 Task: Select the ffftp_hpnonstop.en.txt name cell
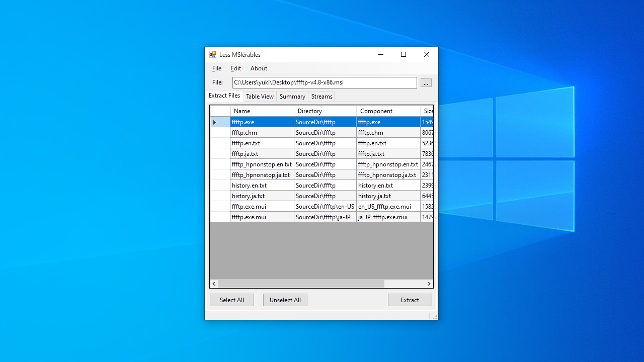click(262, 164)
